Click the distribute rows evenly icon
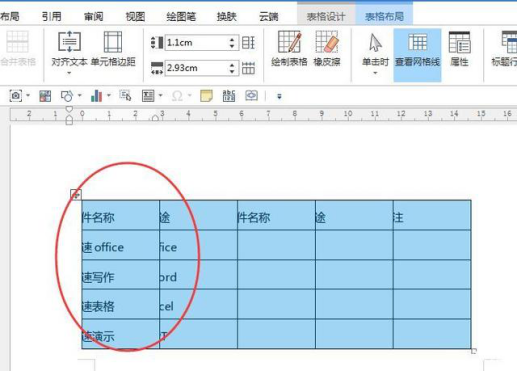 [x=248, y=43]
